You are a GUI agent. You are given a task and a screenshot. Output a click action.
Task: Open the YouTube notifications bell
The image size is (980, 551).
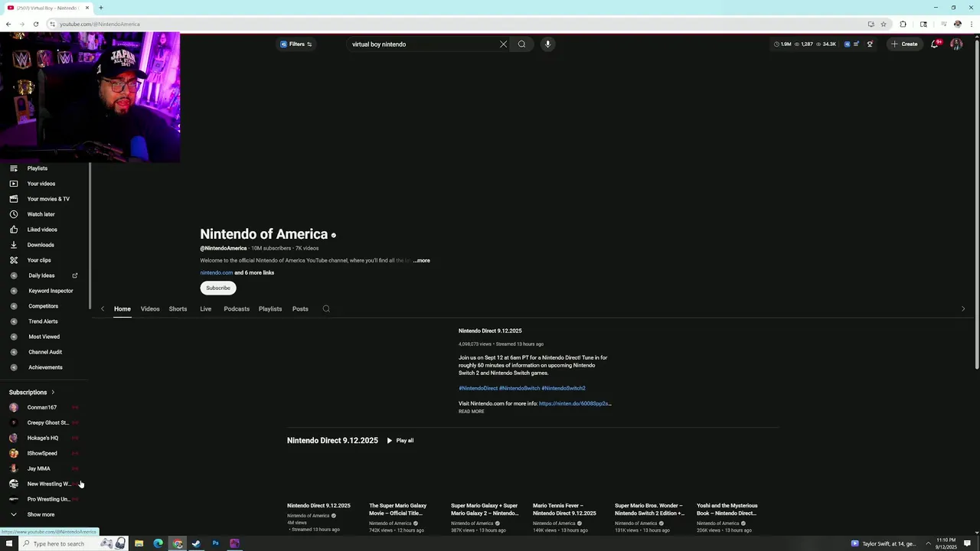click(935, 44)
